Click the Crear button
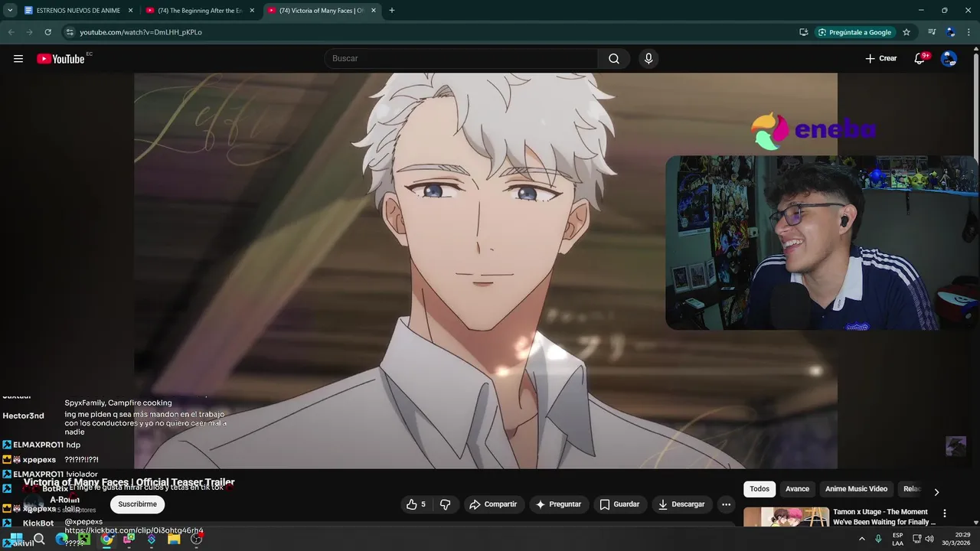 coord(881,59)
